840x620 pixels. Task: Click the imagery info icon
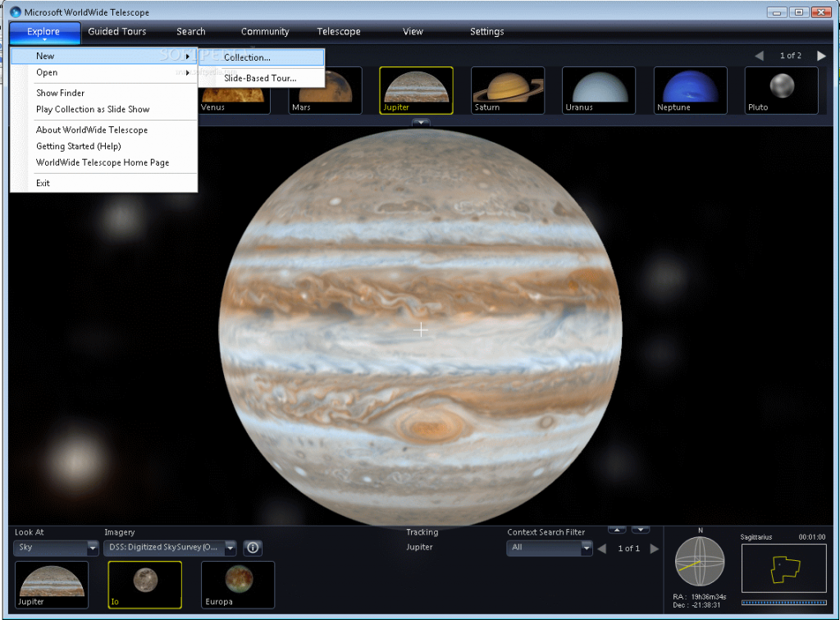253,548
